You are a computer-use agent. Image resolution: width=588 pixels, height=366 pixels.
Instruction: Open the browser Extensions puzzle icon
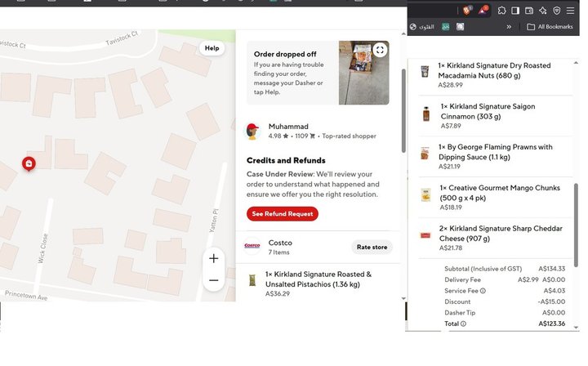click(501, 11)
